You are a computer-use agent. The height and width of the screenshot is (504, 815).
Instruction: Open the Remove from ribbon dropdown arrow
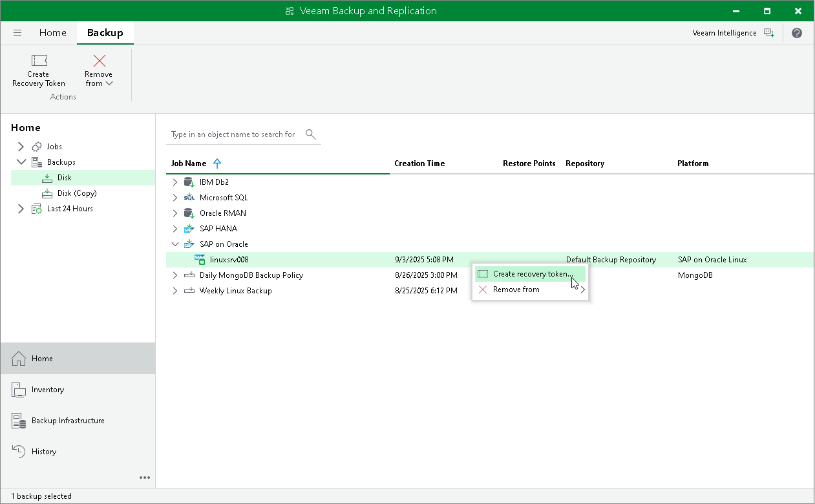tap(109, 83)
